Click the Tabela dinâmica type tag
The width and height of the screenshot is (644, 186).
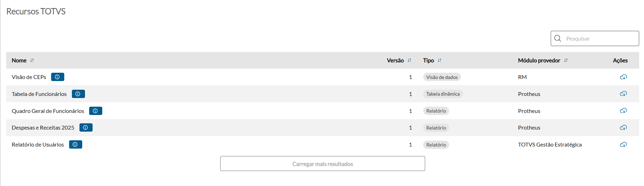pos(443,94)
